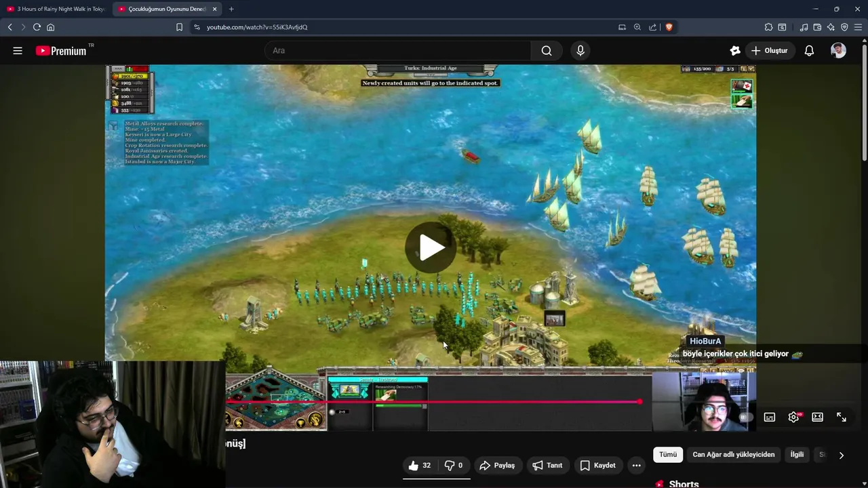Start voice search with the microphone
Viewport: 868px width, 488px height.
pos(580,51)
